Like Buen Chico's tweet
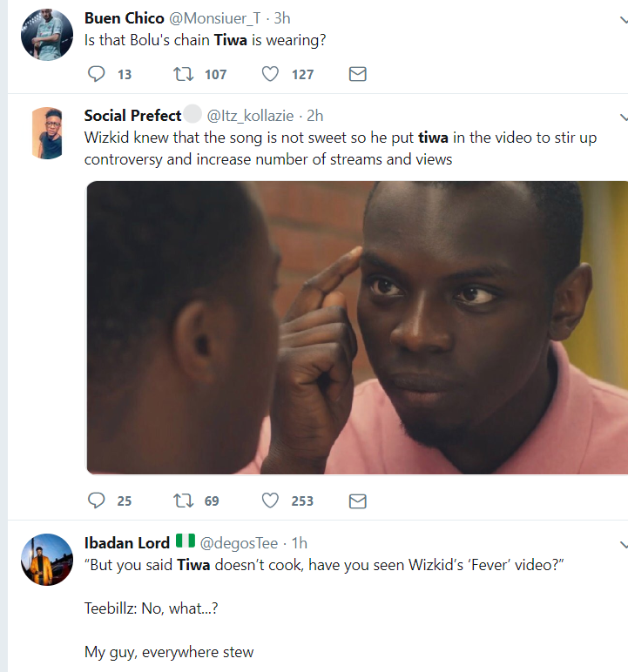 click(271, 74)
